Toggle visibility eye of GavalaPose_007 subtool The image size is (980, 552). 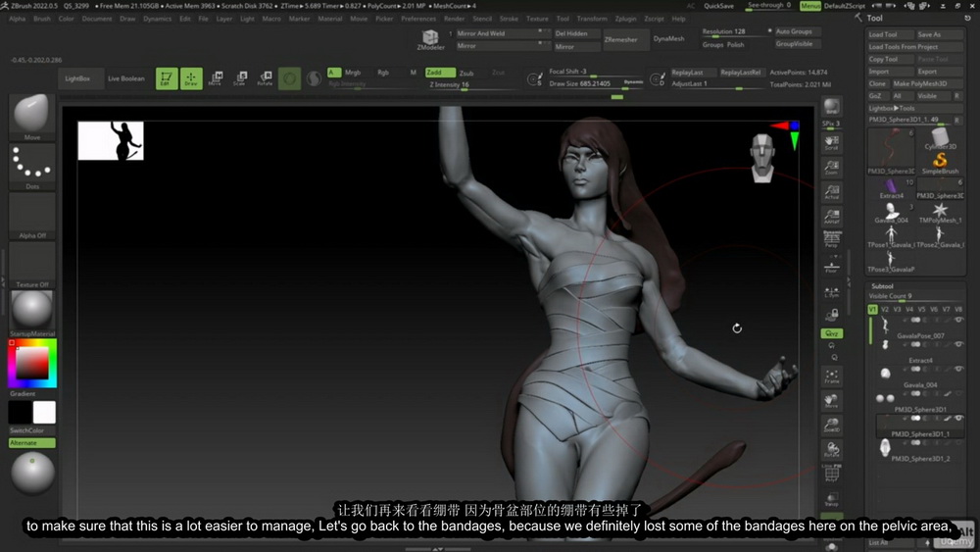(x=958, y=320)
